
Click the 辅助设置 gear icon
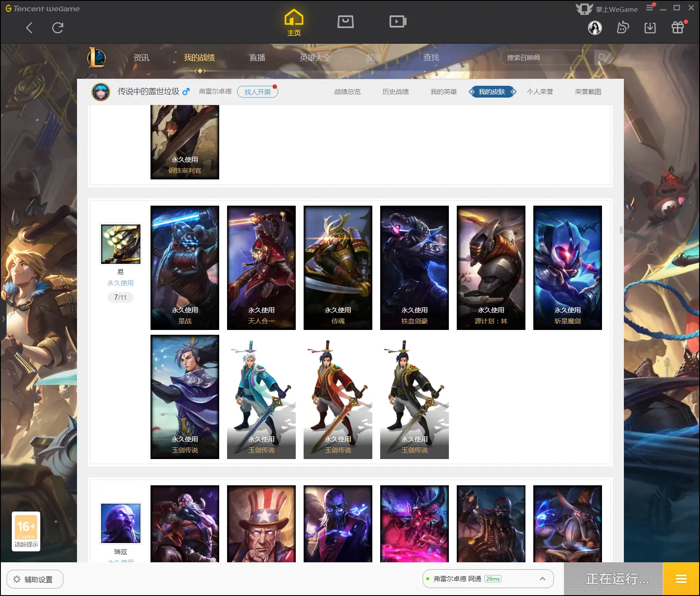coord(17,579)
